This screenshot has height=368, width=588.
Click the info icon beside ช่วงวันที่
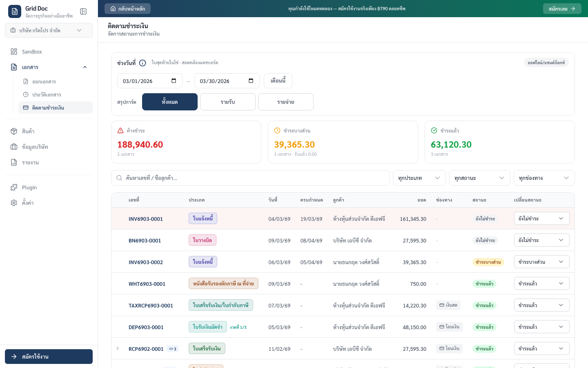(x=143, y=63)
